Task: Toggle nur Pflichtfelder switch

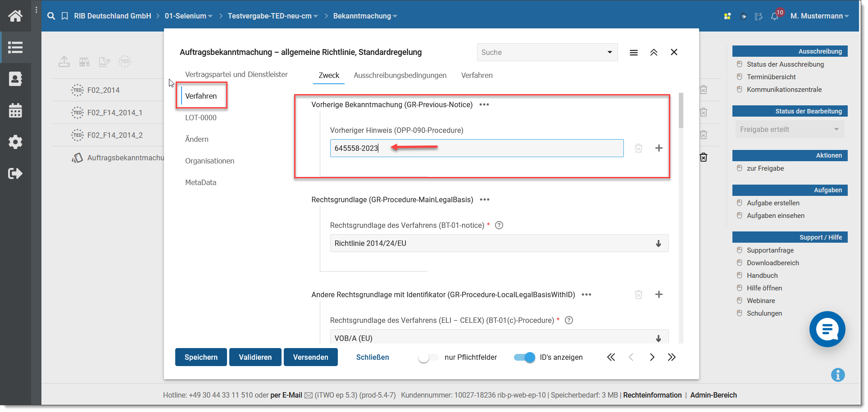Action: point(428,358)
